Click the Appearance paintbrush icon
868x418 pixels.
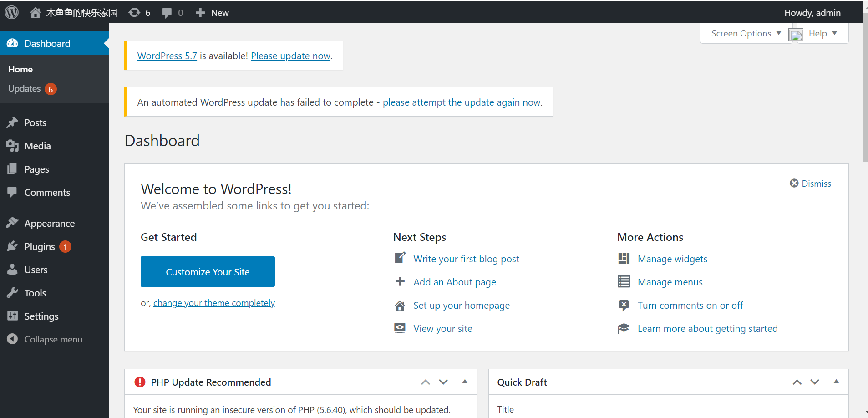point(13,223)
